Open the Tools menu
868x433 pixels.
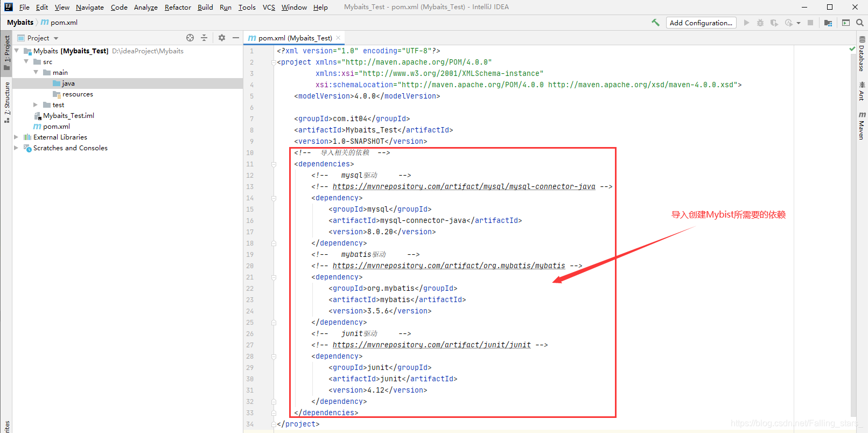247,7
